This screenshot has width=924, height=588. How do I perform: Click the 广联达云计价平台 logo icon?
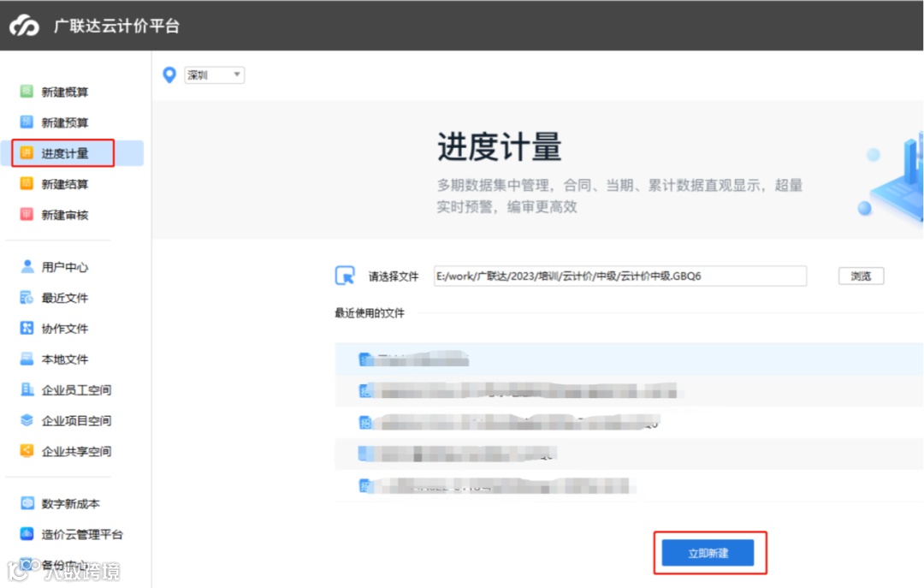pyautogui.click(x=24, y=26)
